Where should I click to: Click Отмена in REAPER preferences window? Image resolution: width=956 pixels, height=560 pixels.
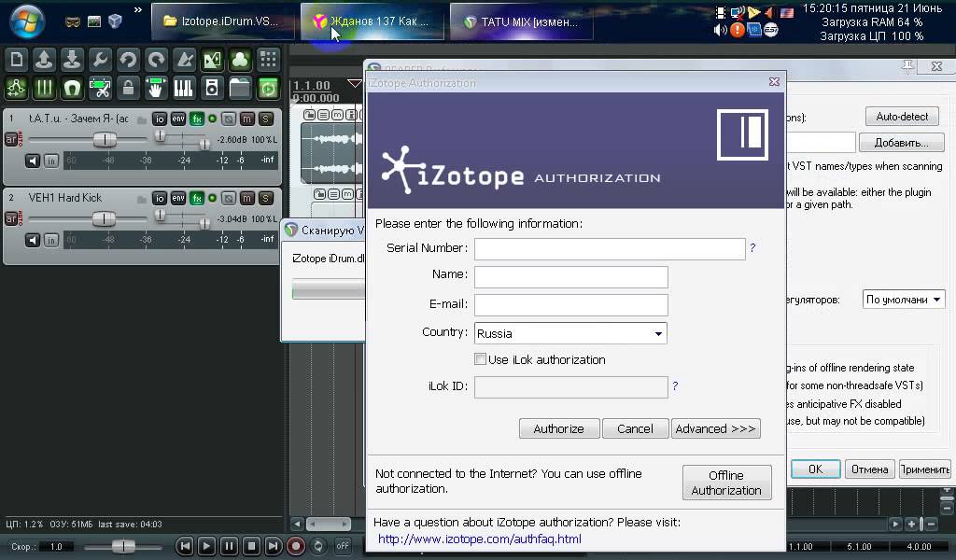pyautogui.click(x=869, y=469)
